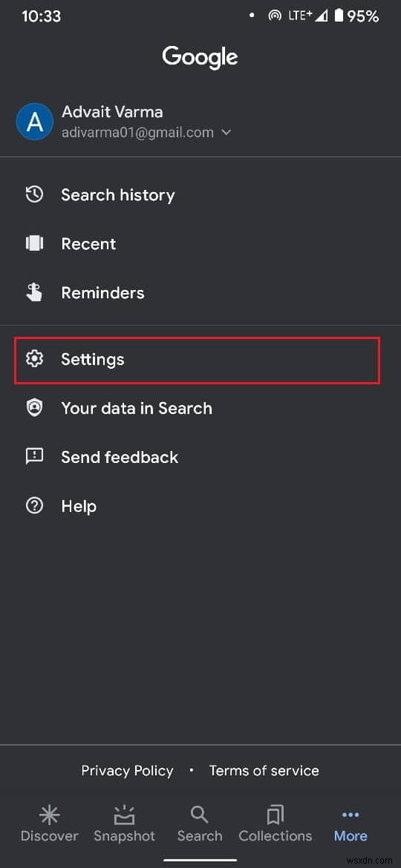Tap the blue account avatar A
Viewport: 401px width, 868px height.
tap(35, 122)
